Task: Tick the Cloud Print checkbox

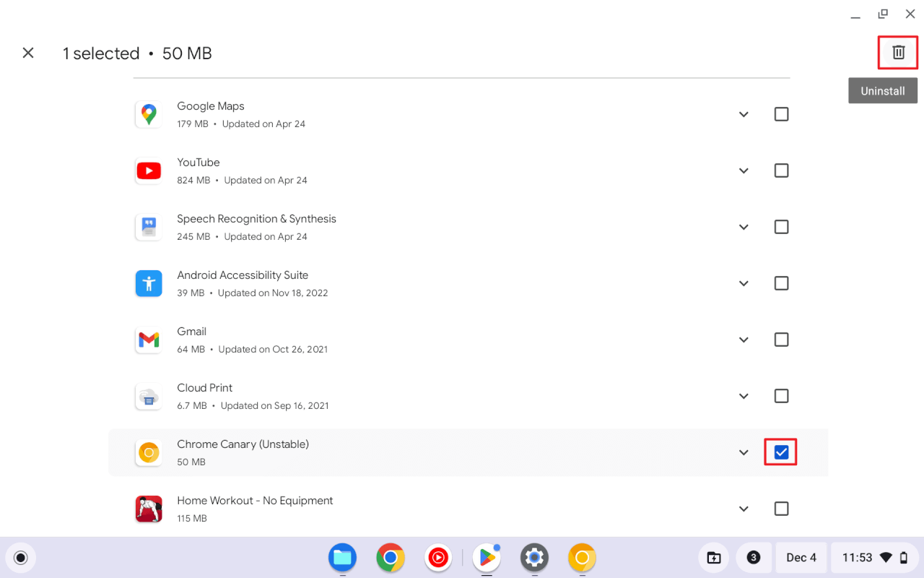Action: [781, 396]
